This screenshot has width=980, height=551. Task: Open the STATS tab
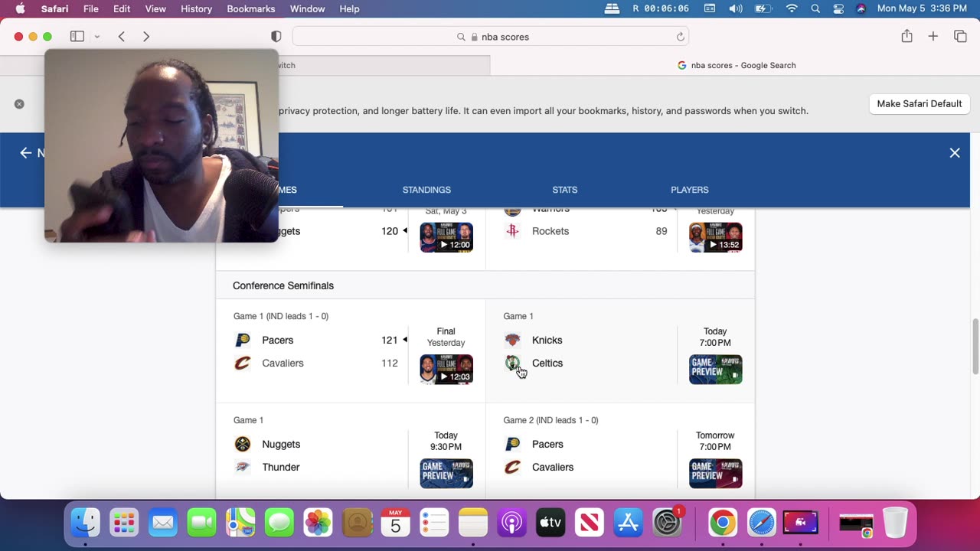click(x=565, y=190)
